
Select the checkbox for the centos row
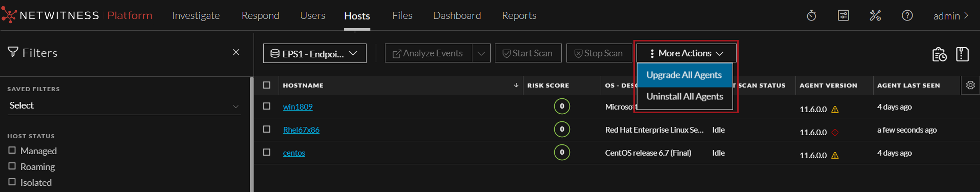pos(267,152)
